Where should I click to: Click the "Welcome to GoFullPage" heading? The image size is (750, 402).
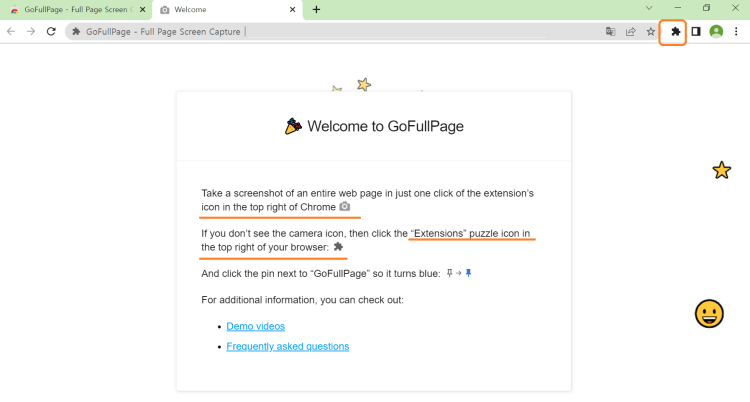click(x=386, y=126)
